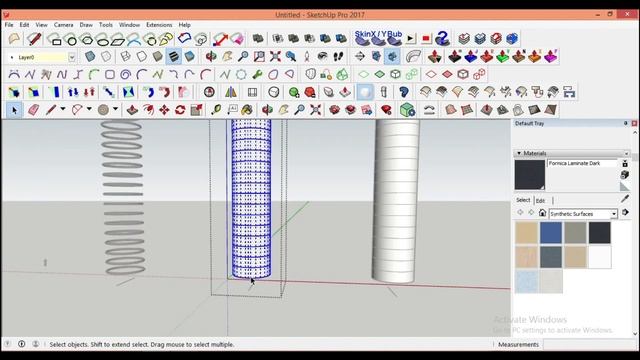
Task: Switch to the Materials Edit tab
Action: tap(540, 201)
